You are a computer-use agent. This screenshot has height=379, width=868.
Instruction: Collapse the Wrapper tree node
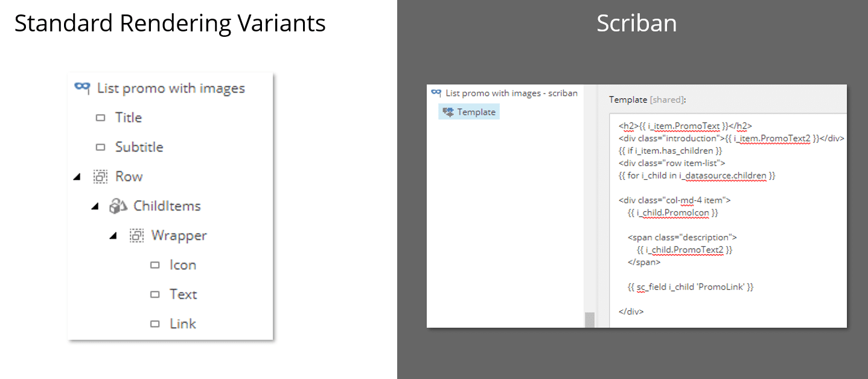(113, 236)
